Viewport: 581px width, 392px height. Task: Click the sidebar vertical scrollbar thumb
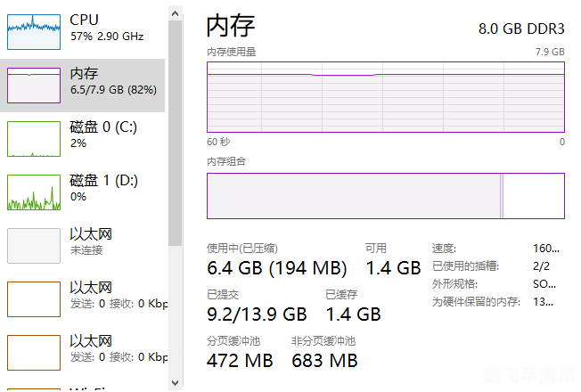point(175,125)
